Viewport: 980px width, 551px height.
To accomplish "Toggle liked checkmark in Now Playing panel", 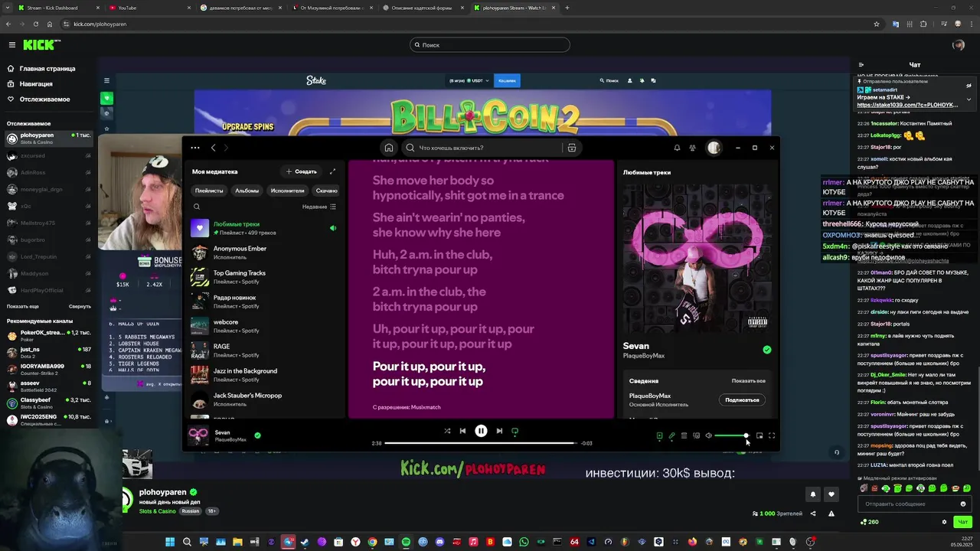I will [x=767, y=350].
